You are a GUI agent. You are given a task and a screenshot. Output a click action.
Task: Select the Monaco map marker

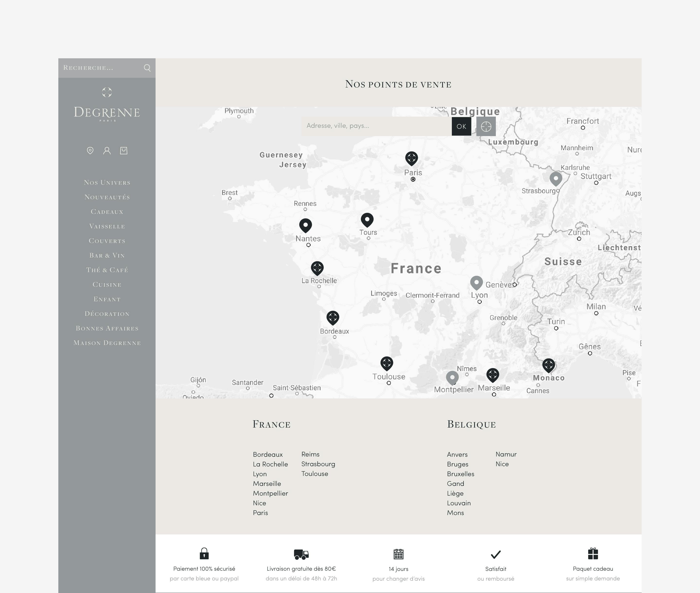click(549, 365)
